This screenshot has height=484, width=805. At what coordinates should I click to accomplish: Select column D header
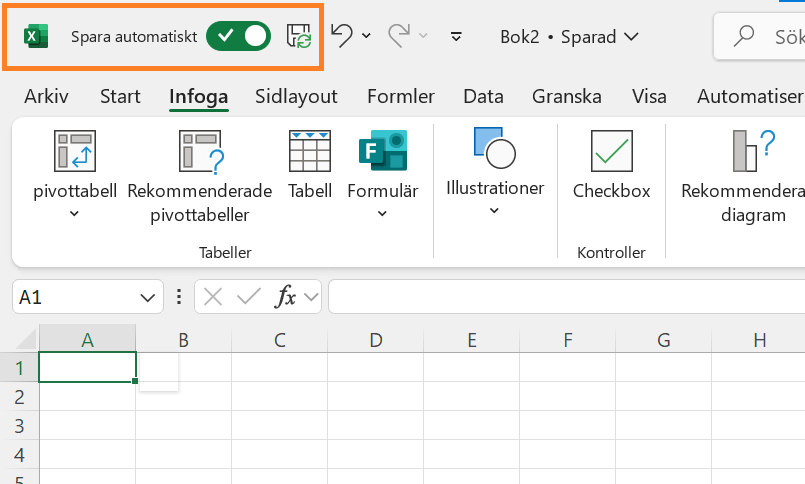point(376,339)
